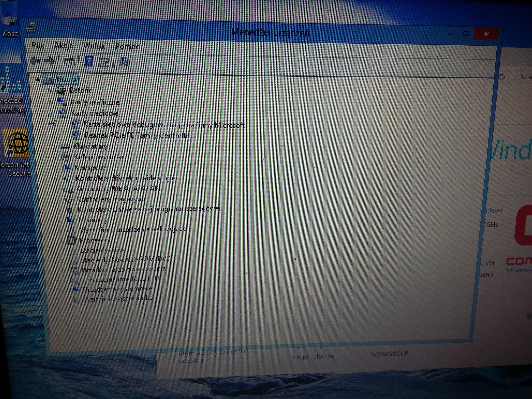Select Kontrolery uniwersalnej magistrali szeregowej
This screenshot has height=399, width=532.
(x=149, y=209)
